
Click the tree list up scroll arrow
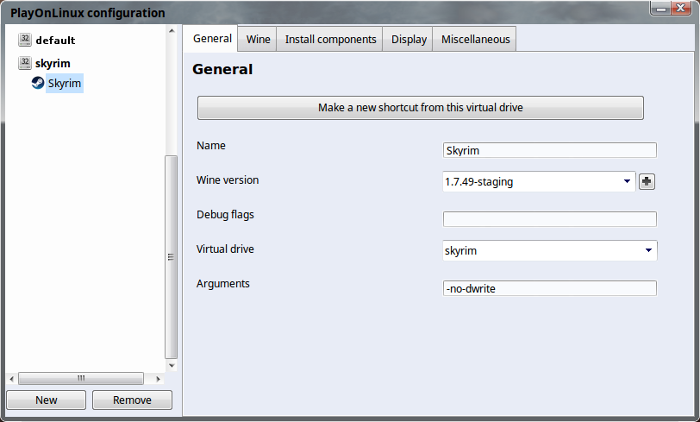pos(171,30)
